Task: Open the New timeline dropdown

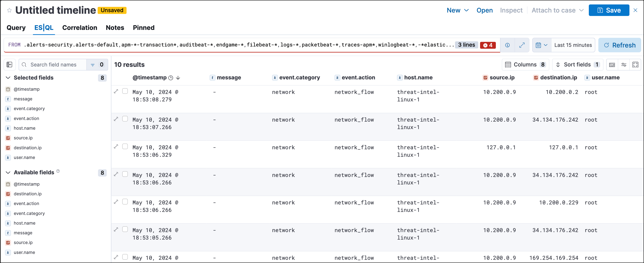Action: click(x=457, y=10)
